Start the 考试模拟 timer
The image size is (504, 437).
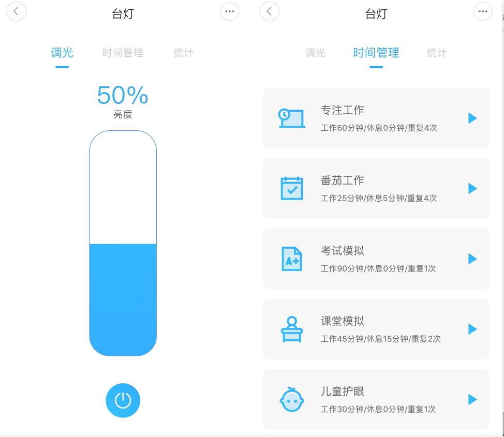[x=472, y=259]
